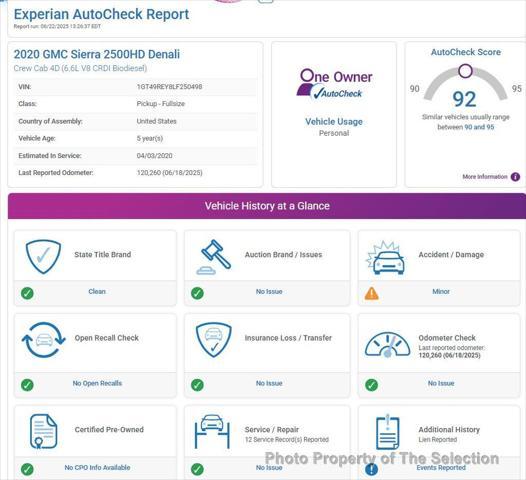Click the Accident / Damage car icon
The width and height of the screenshot is (526, 480).
click(386, 258)
